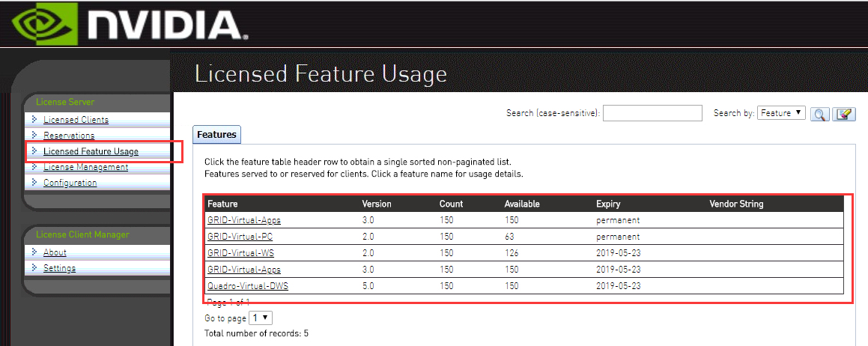Click arrow icon beside Licensed Clients
The width and height of the screenshot is (868, 346).
(x=34, y=120)
